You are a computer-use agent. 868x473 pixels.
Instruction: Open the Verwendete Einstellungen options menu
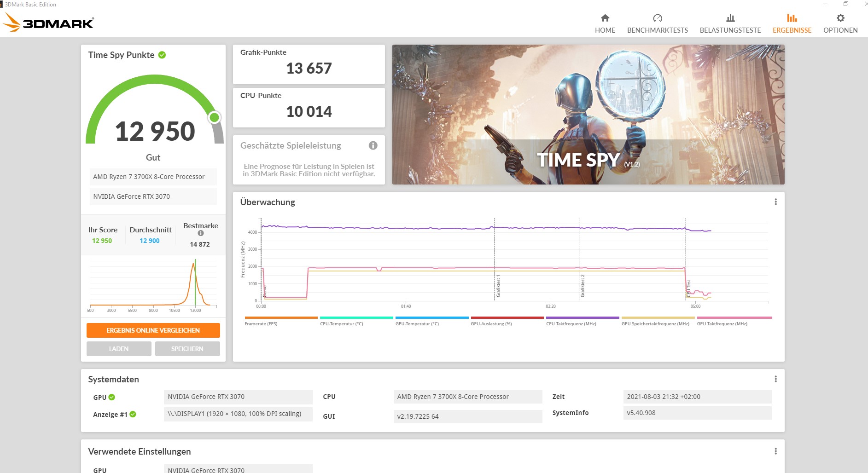click(x=776, y=451)
